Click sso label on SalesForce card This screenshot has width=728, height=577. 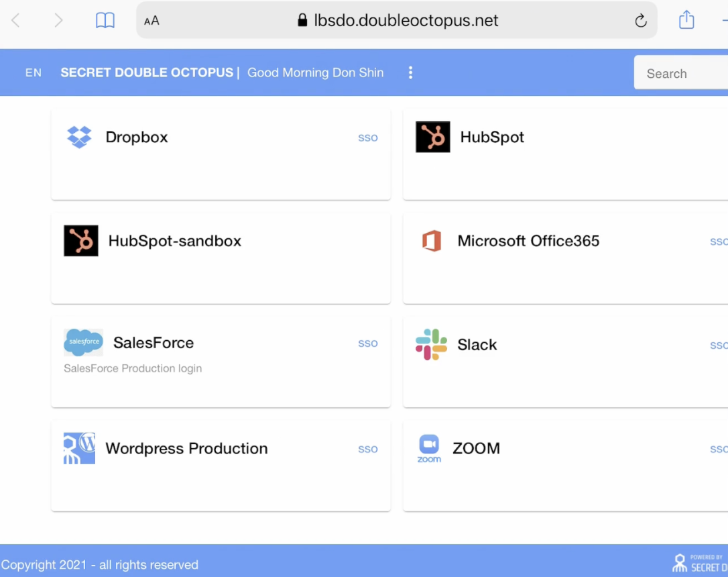[368, 344]
